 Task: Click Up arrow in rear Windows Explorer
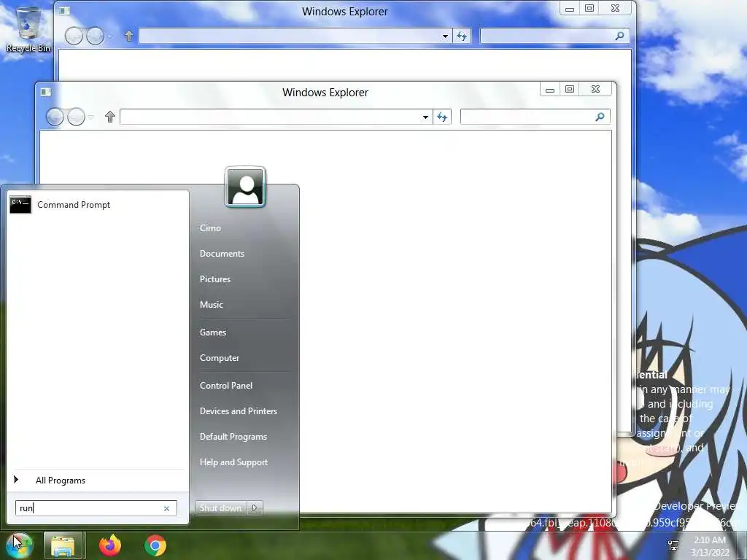129,36
